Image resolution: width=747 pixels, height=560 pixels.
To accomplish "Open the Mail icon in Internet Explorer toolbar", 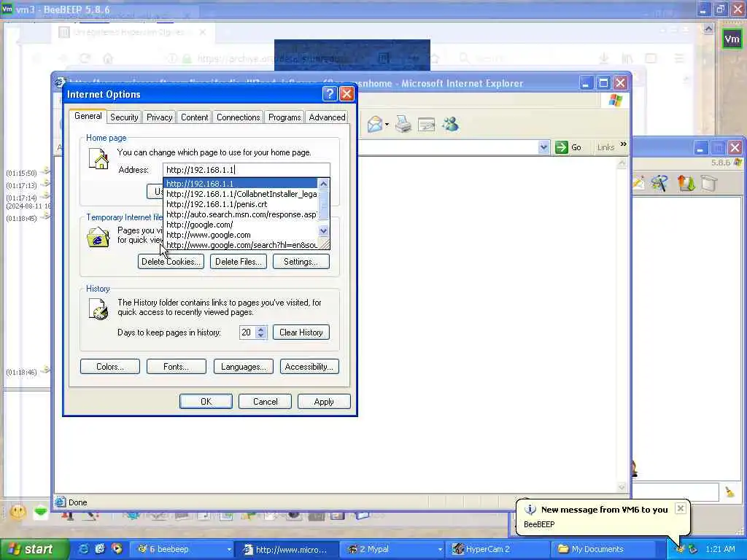I will tap(375, 125).
